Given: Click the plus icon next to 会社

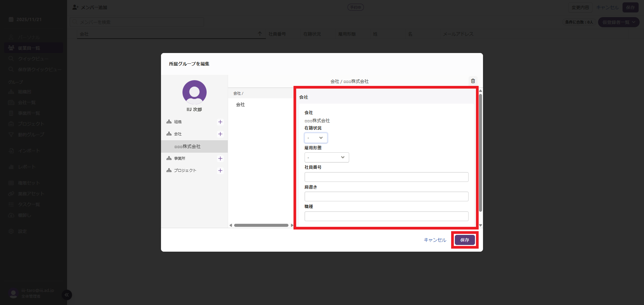Looking at the screenshot, I should (x=220, y=134).
